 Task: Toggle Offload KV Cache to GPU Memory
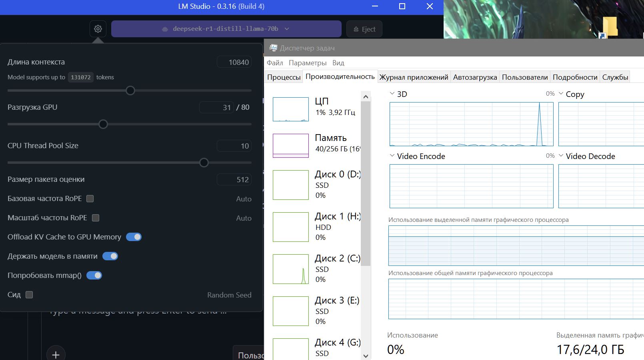[x=134, y=237]
